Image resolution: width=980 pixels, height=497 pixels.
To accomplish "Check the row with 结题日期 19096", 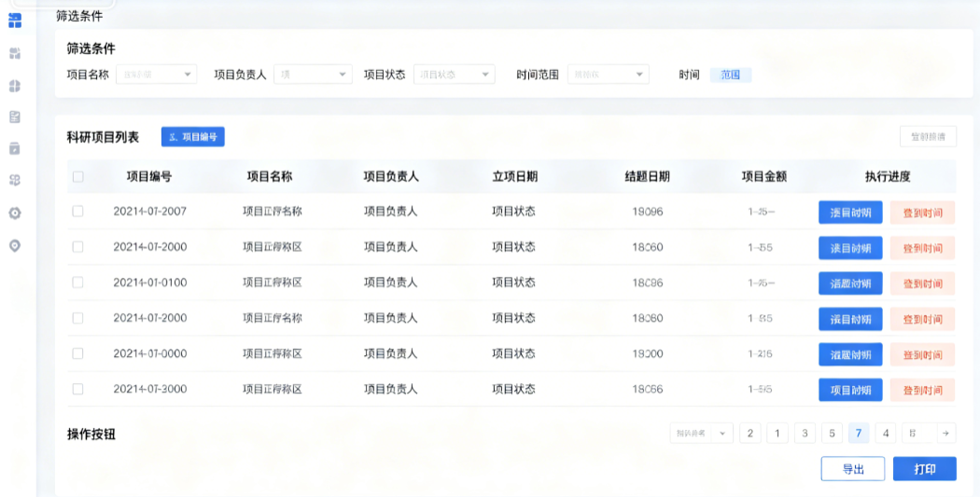I will point(78,212).
